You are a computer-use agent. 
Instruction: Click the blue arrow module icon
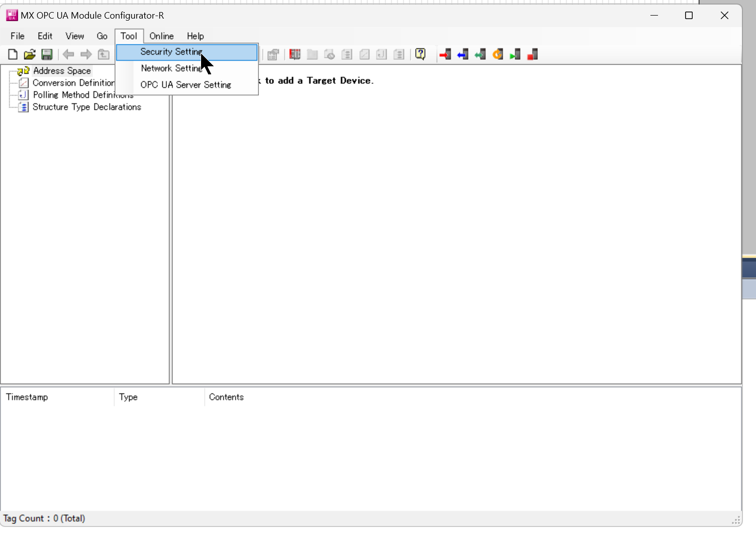(463, 54)
